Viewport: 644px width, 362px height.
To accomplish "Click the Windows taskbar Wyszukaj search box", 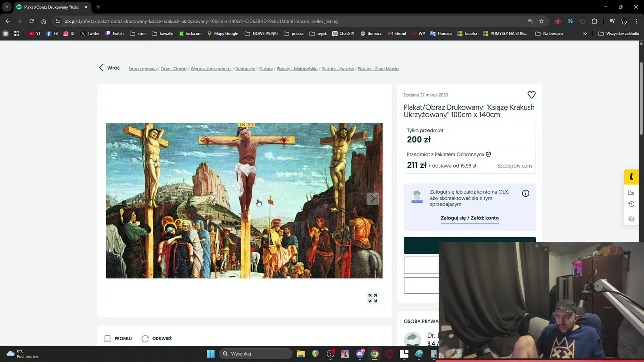I will point(257,354).
